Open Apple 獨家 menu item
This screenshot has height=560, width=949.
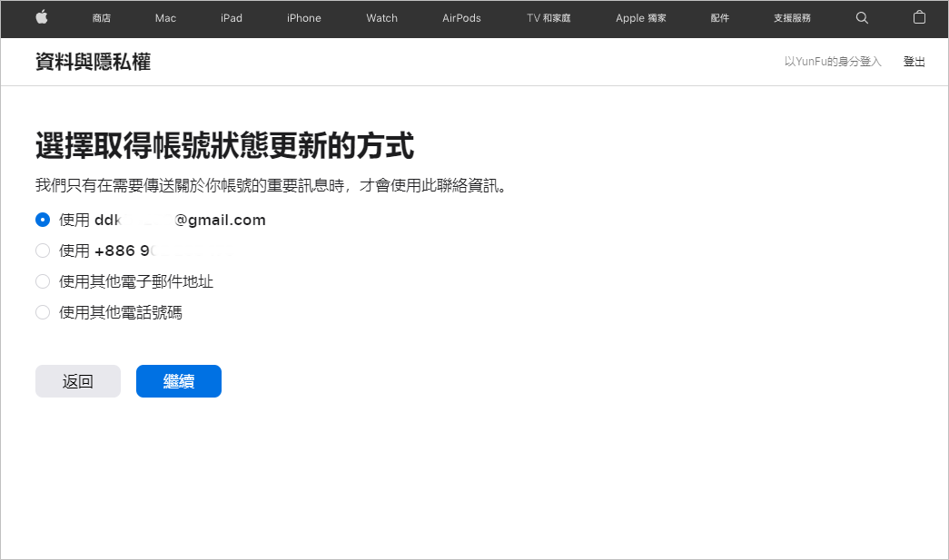(640, 18)
